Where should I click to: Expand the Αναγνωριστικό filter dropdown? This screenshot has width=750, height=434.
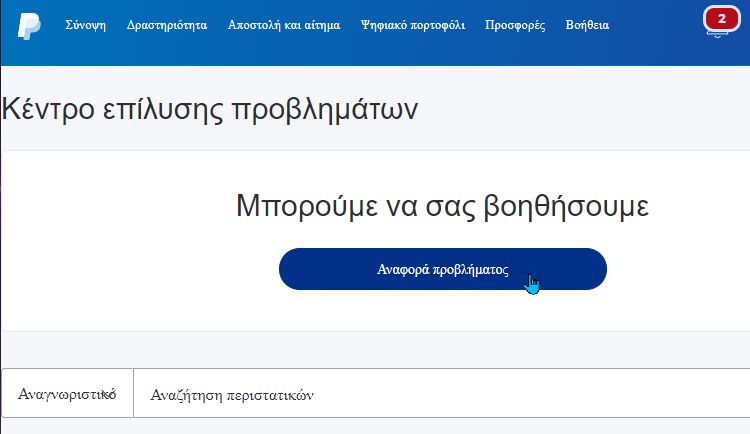[x=67, y=393]
